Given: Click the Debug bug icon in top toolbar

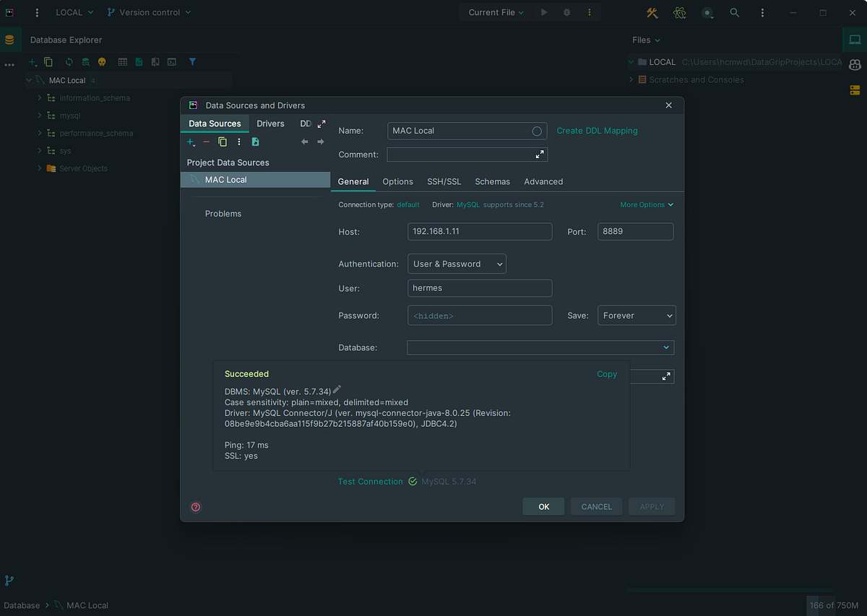Looking at the screenshot, I should [x=567, y=12].
